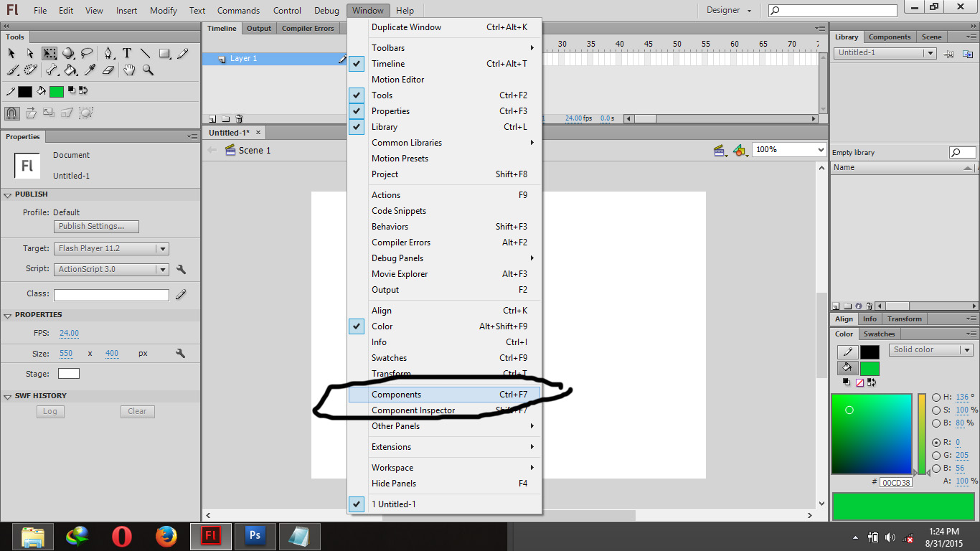Create a new layer in the timeline
Viewport: 980px width, 551px height.
212,118
